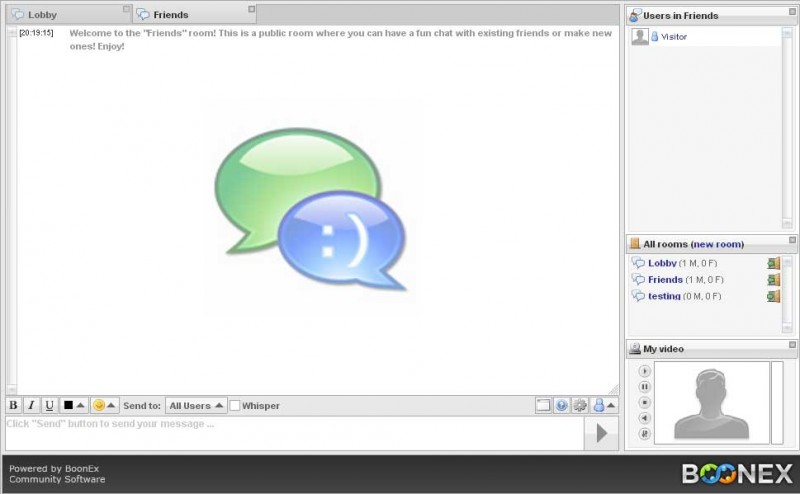Click the my video avatar preview
Screen dimensions: 800x494
712,403
